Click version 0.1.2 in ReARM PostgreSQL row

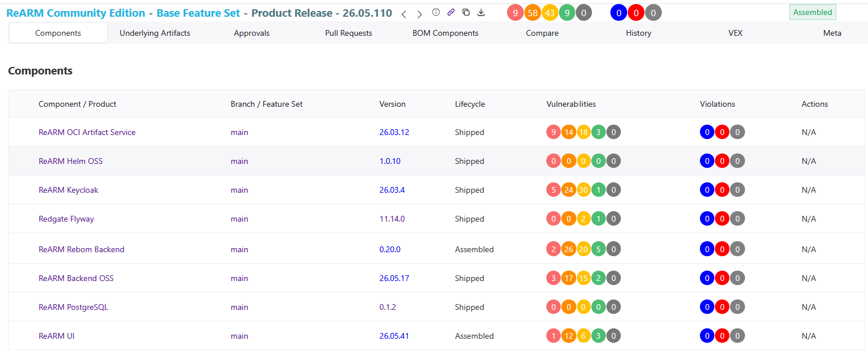388,307
